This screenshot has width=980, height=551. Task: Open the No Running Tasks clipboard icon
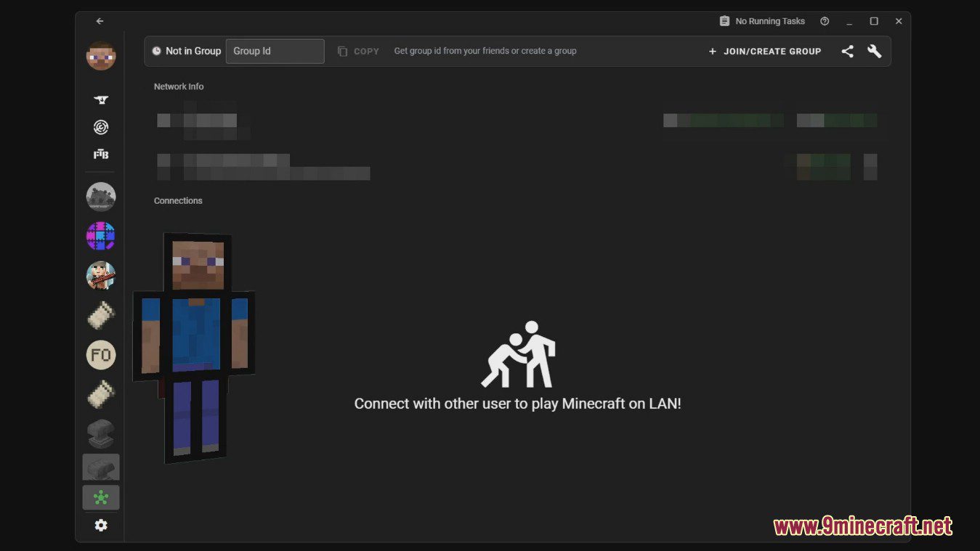[724, 21]
